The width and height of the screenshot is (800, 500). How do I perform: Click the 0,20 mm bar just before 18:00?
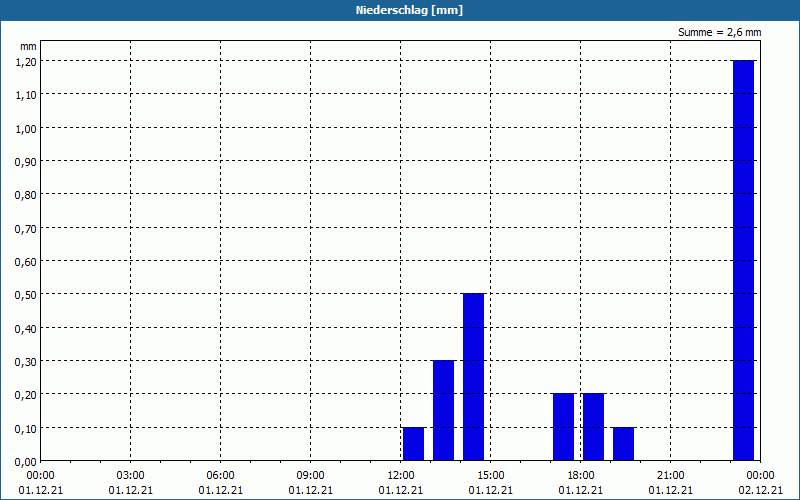(563, 427)
